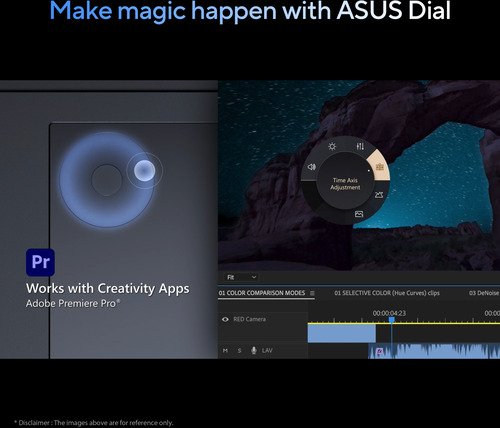Toggle the M mute button on audio track

(x=225, y=351)
